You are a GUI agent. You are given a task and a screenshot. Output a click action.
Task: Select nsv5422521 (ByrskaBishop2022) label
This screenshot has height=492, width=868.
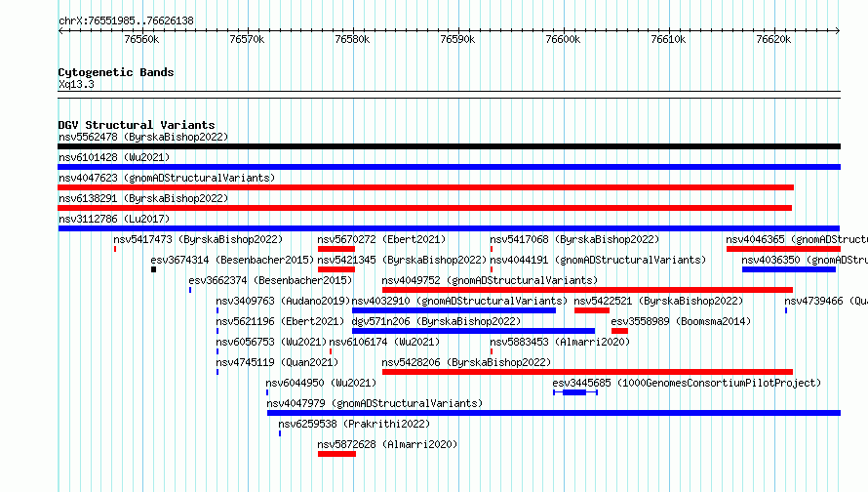658,301
